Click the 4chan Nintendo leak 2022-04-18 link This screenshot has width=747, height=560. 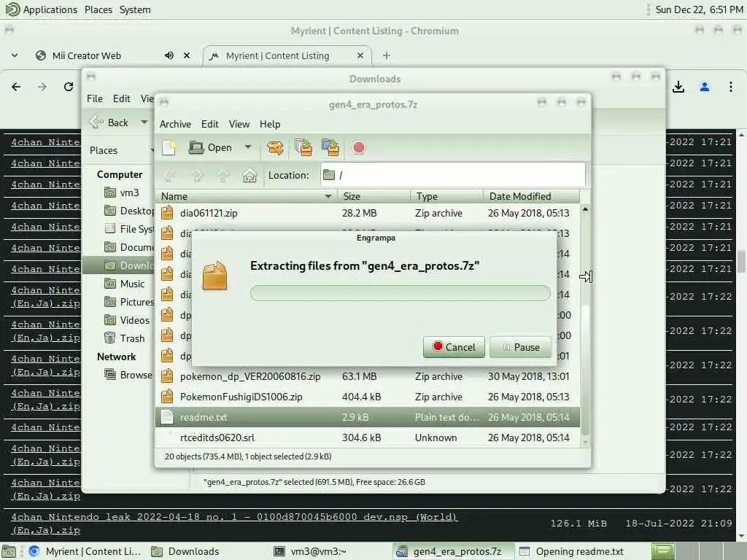(234, 524)
